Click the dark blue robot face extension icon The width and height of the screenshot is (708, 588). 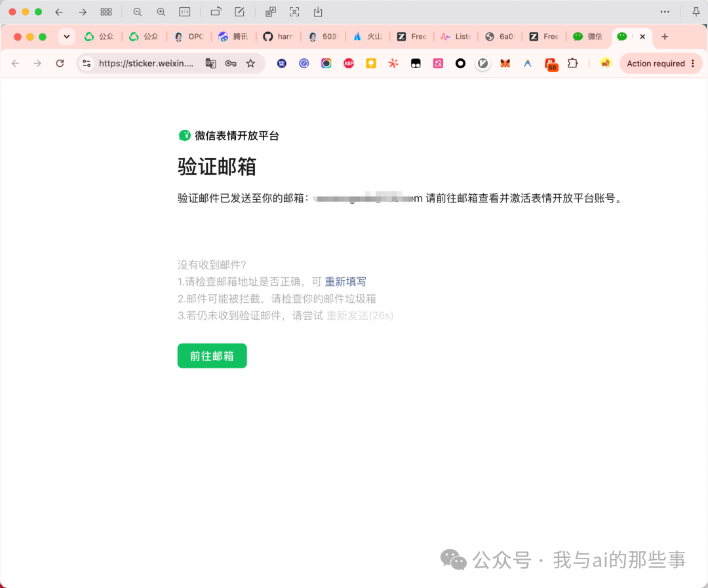[282, 63]
